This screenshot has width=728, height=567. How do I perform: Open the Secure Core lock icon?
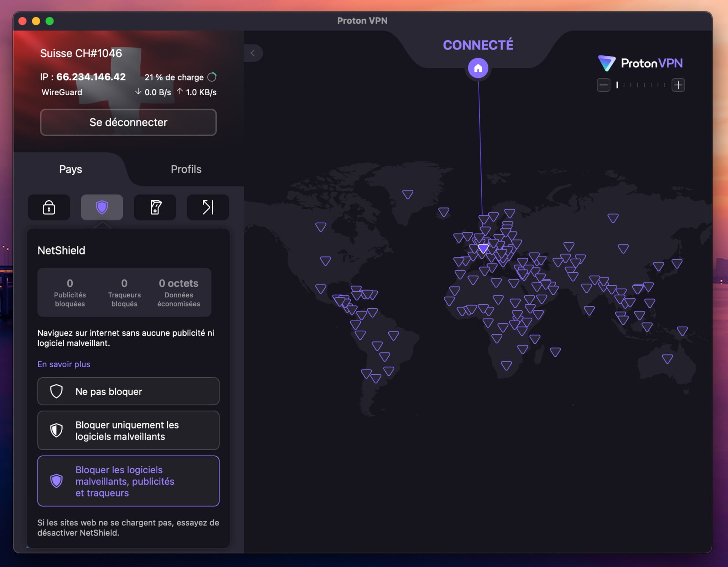tap(49, 207)
